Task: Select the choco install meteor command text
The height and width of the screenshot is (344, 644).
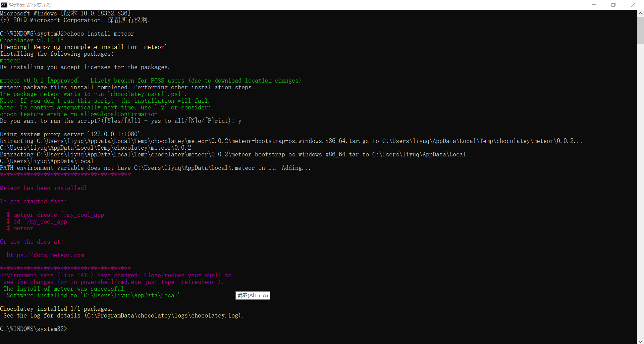Action: [x=101, y=33]
